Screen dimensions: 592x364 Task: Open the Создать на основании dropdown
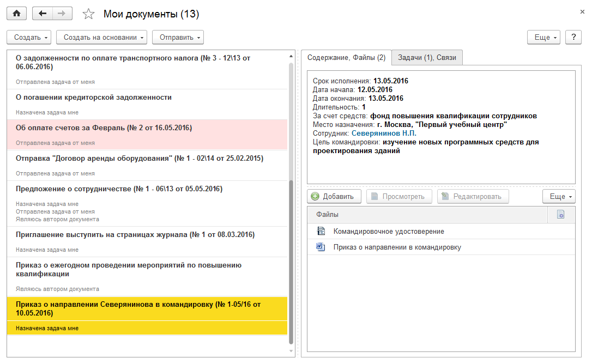pyautogui.click(x=101, y=38)
